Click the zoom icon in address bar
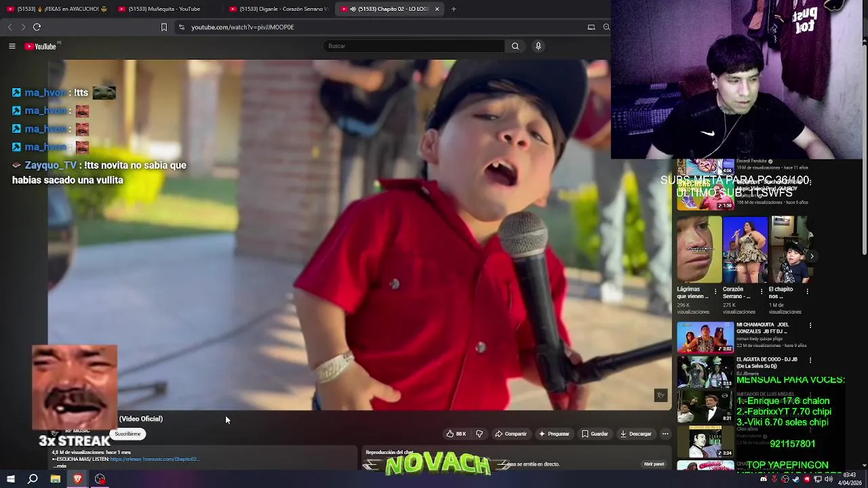This screenshot has width=868, height=488. 606,27
